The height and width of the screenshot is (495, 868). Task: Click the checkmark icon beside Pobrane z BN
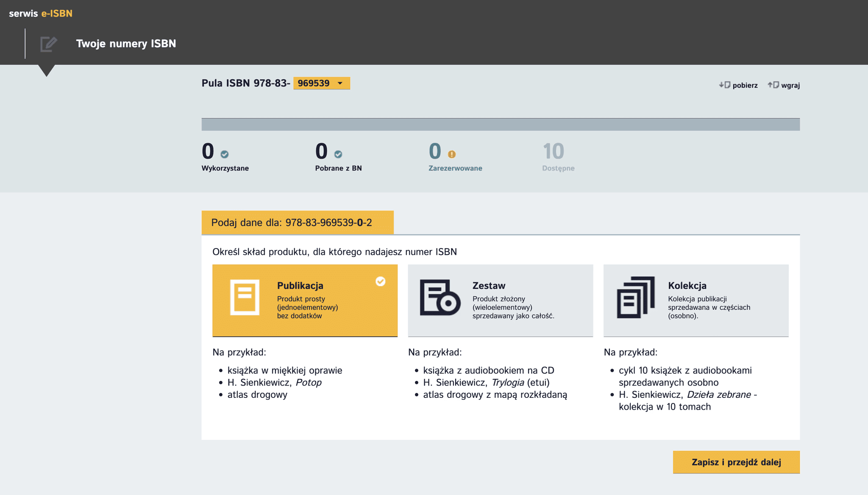point(338,154)
